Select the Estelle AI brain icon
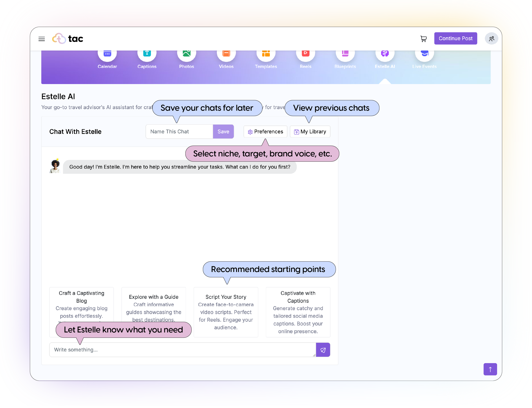This screenshot has width=532, height=408. click(x=385, y=54)
